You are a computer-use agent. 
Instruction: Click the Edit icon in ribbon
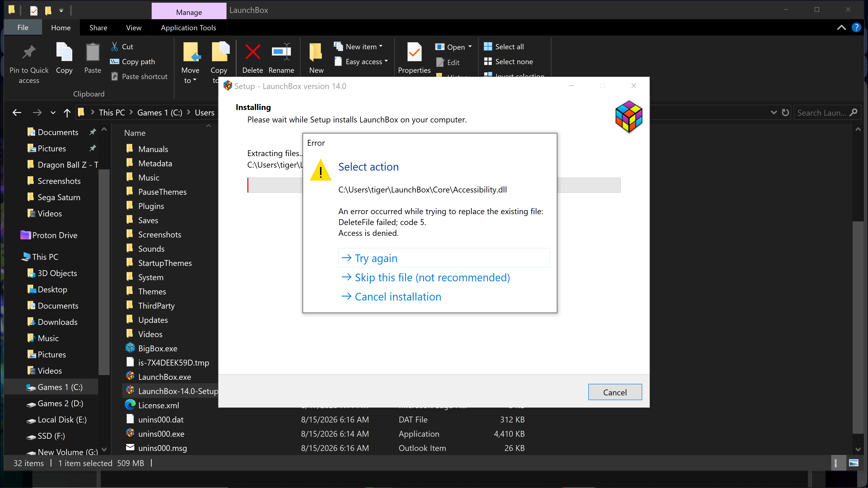(x=440, y=62)
